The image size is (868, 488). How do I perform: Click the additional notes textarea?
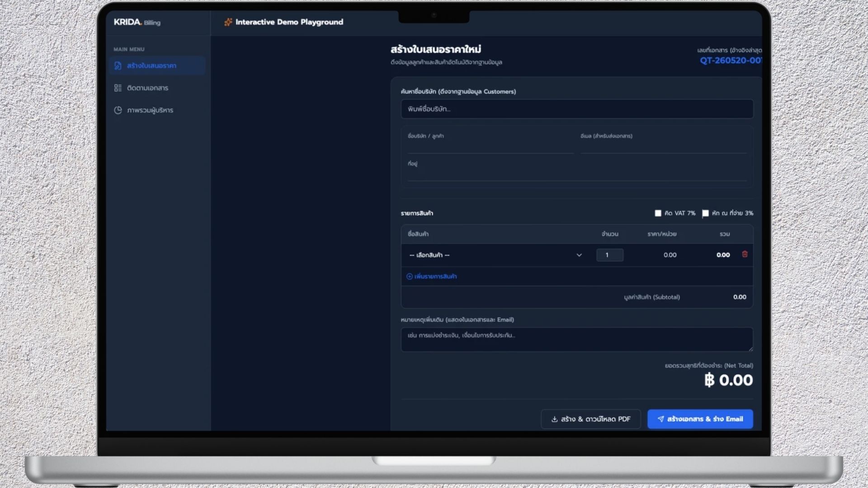[577, 339]
